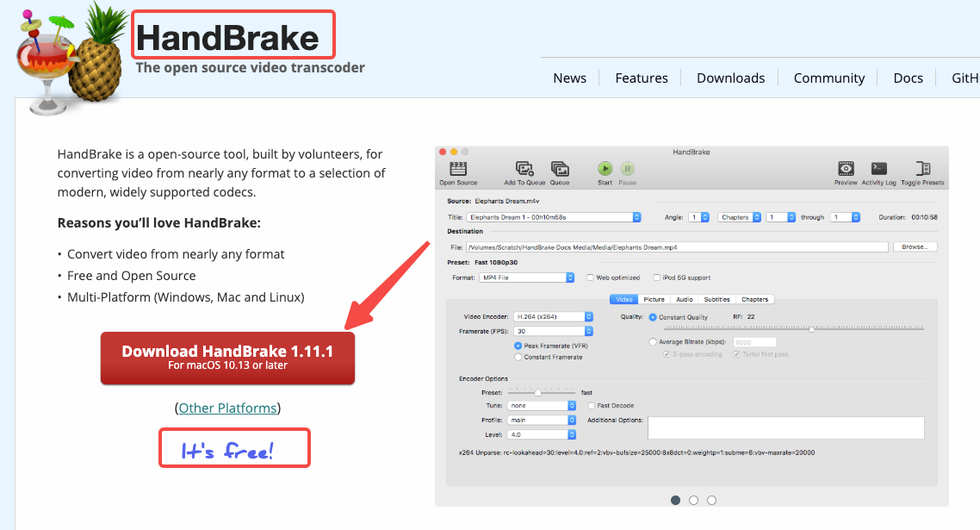Switch to the Subtitles tab
The width and height of the screenshot is (980, 530).
[x=716, y=299]
